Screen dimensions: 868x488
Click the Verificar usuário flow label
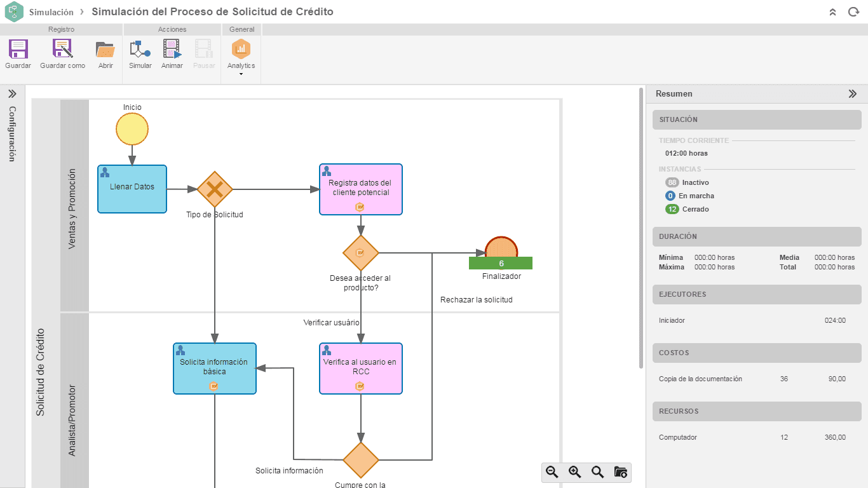click(x=331, y=322)
